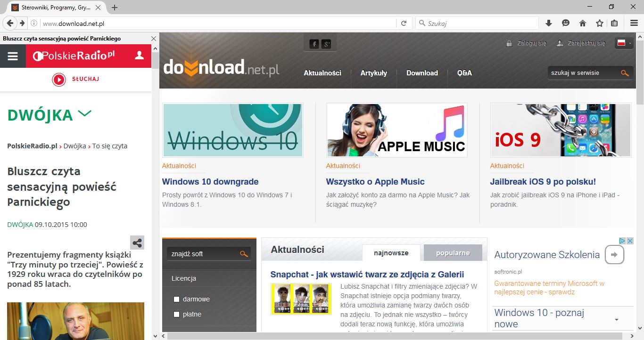The image size is (644, 340).
Task: Show site information next to the URL
Action: [x=34, y=23]
